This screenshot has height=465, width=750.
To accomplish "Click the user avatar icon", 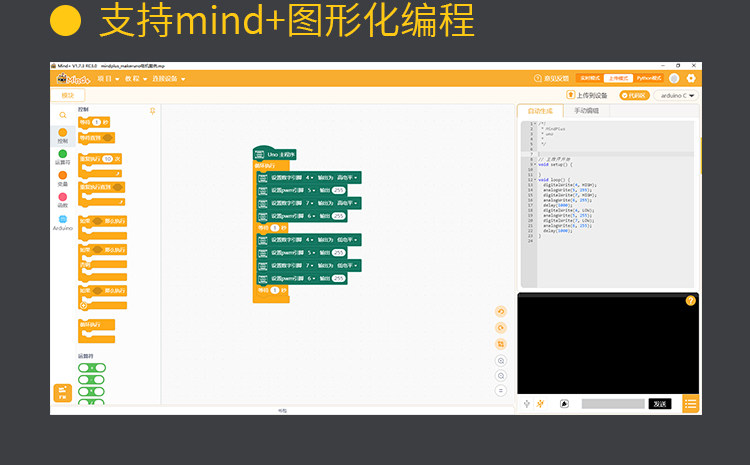I will [x=674, y=78].
